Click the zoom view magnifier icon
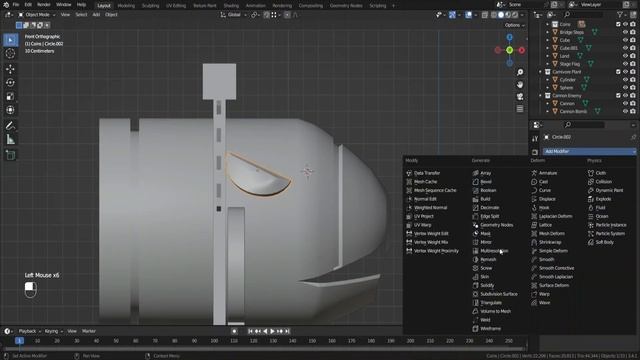This screenshot has height=360, width=640. [520, 72]
